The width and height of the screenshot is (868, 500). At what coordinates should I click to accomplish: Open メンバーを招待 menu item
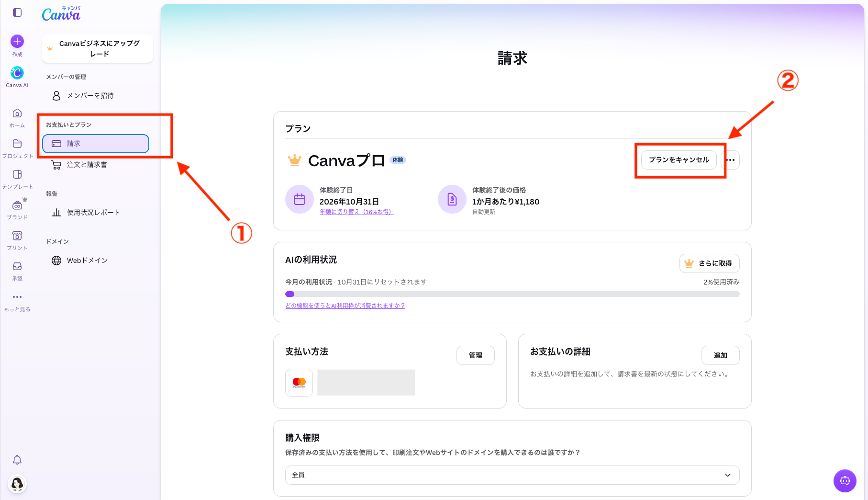point(96,96)
